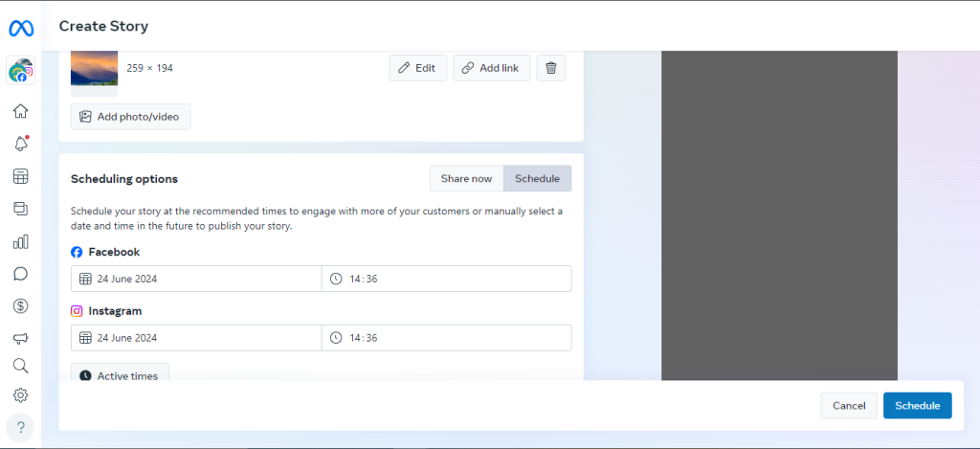Image resolution: width=980 pixels, height=449 pixels.
Task: Open the Search magnifier icon
Action: click(21, 366)
